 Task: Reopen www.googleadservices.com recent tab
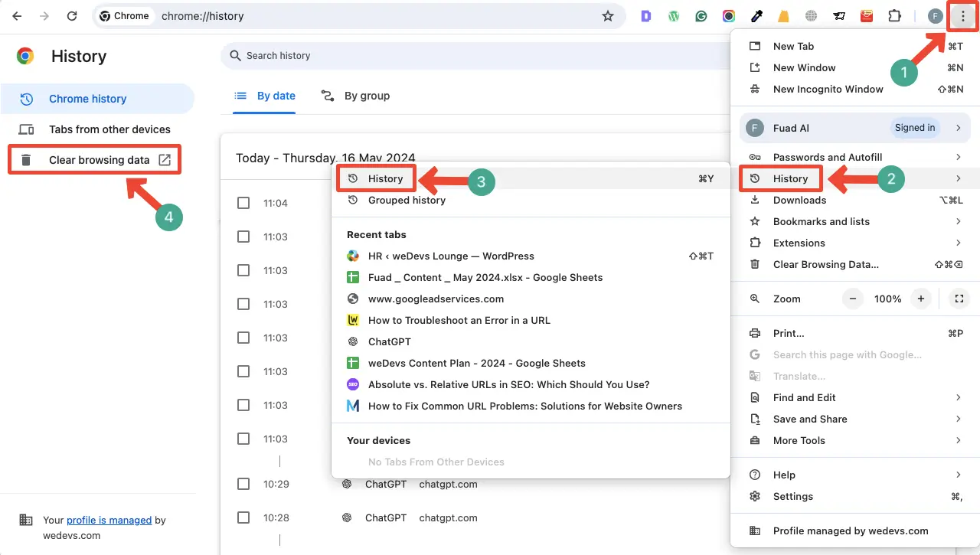pyautogui.click(x=530, y=299)
